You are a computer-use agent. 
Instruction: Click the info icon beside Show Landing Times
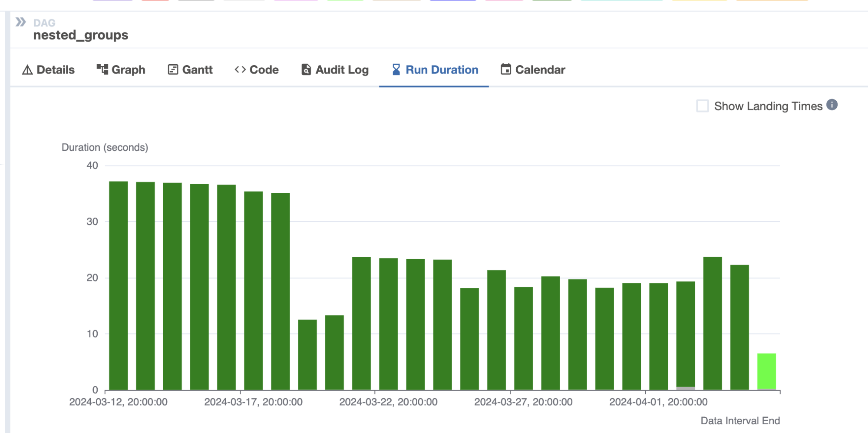click(832, 105)
